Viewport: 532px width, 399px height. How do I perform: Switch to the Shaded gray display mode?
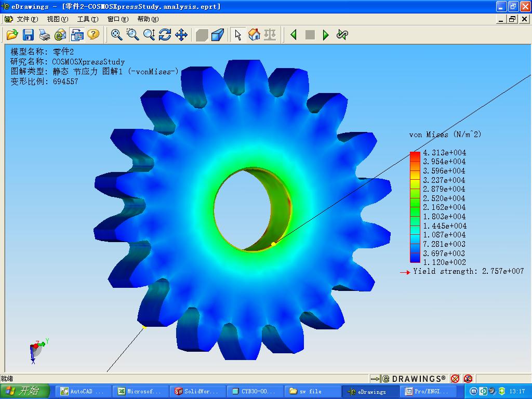202,35
